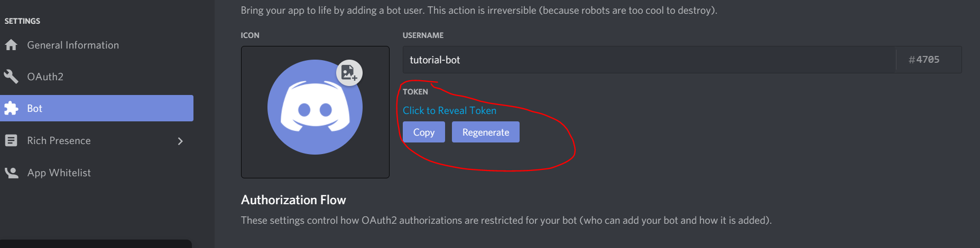Click to Reveal Token link
The image size is (980, 248).
click(x=450, y=110)
